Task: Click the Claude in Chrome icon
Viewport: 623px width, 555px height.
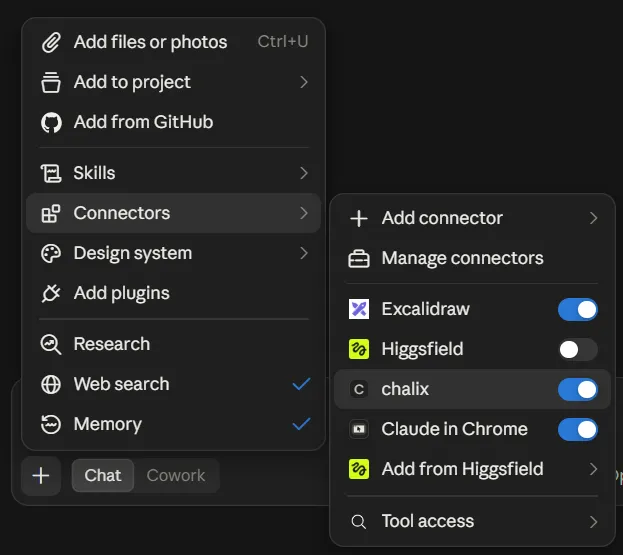Action: click(359, 429)
